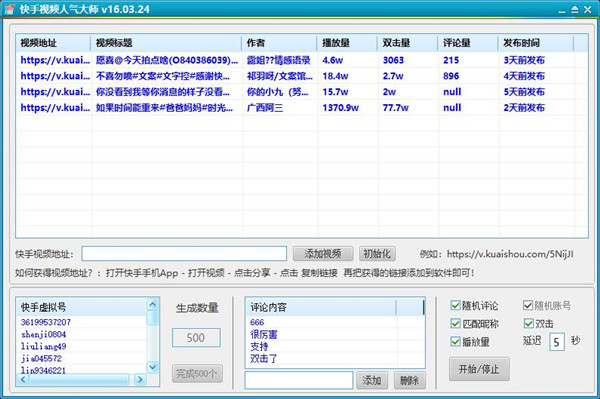Focus the comment text input field
The width and height of the screenshot is (600, 399).
click(x=299, y=380)
